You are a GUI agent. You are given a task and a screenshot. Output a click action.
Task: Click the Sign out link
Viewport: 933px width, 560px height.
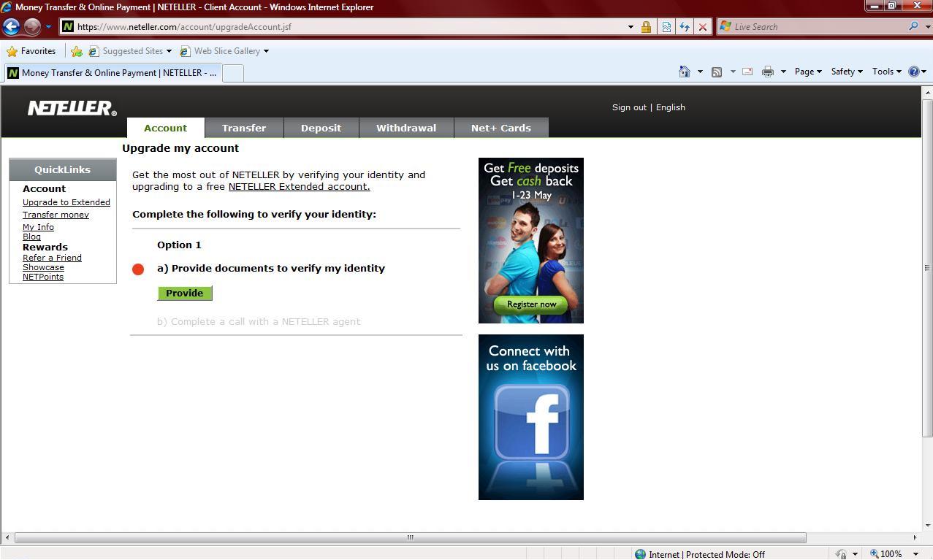[629, 107]
